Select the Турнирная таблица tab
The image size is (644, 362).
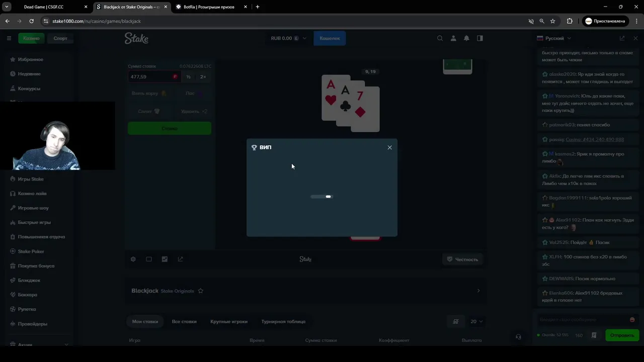click(283, 321)
